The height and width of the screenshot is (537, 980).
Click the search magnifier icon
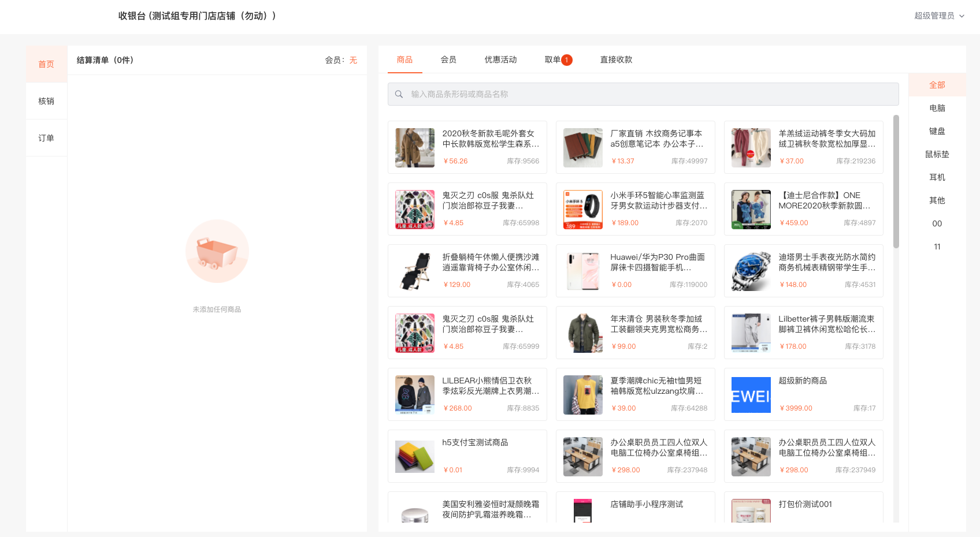point(399,94)
